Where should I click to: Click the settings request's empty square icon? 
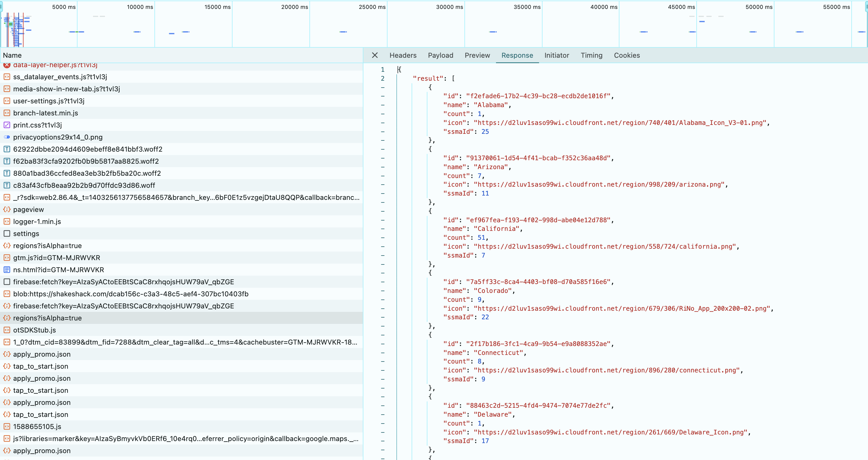[7, 233]
